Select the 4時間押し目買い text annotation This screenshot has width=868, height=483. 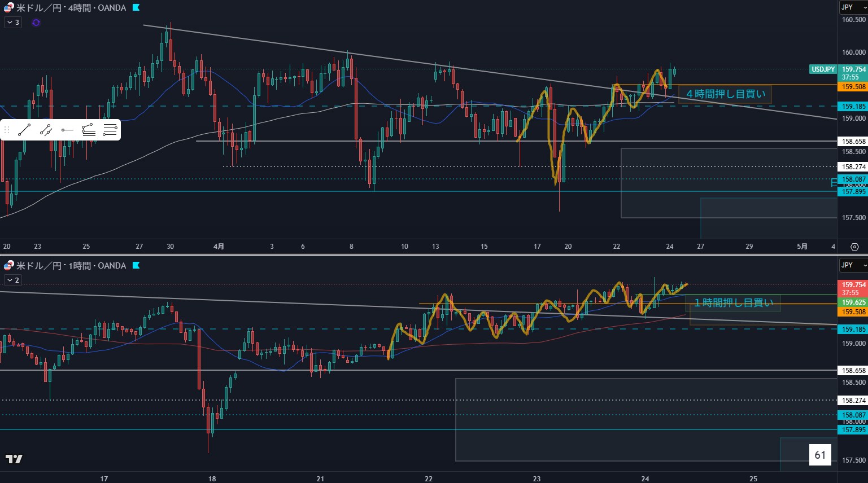(x=725, y=94)
